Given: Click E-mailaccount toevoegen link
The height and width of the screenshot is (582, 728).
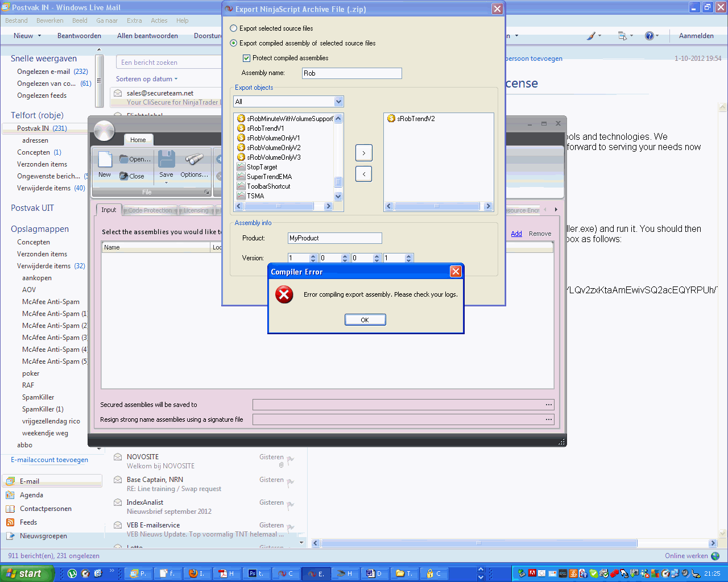Looking at the screenshot, I should [x=49, y=460].
